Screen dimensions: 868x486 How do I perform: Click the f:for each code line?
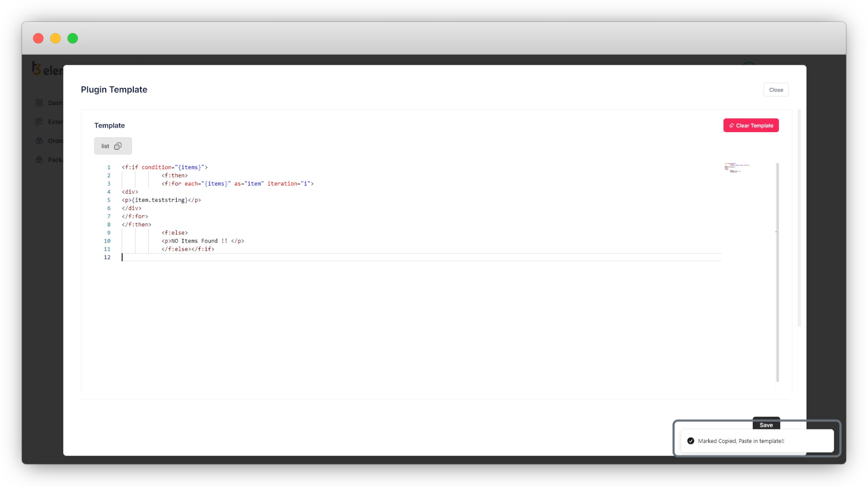pos(237,184)
